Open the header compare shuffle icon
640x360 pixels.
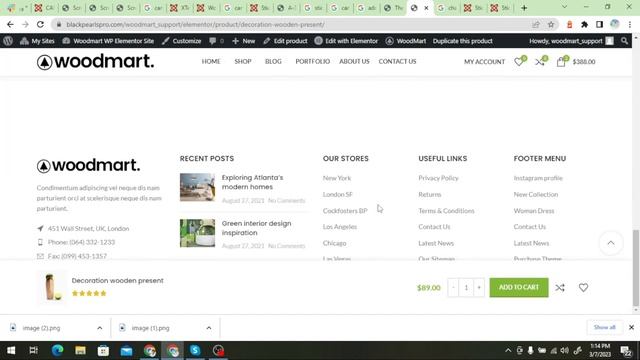pos(540,62)
